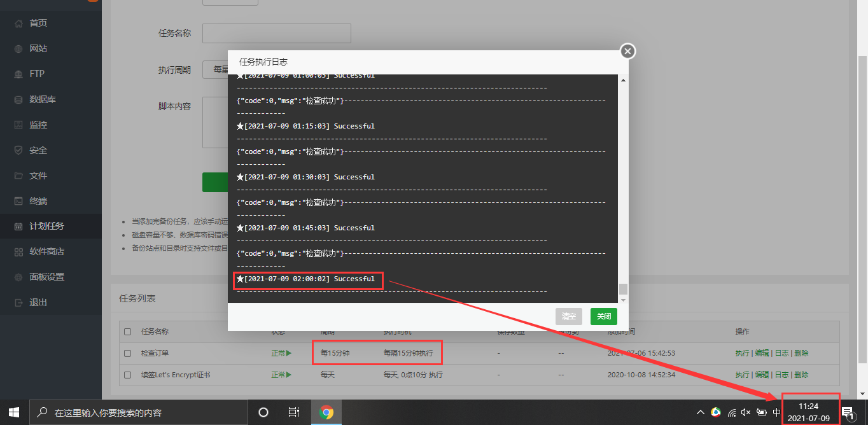The image size is (868, 425).
Task: Click the muted volume tray icon
Action: [x=746, y=412]
